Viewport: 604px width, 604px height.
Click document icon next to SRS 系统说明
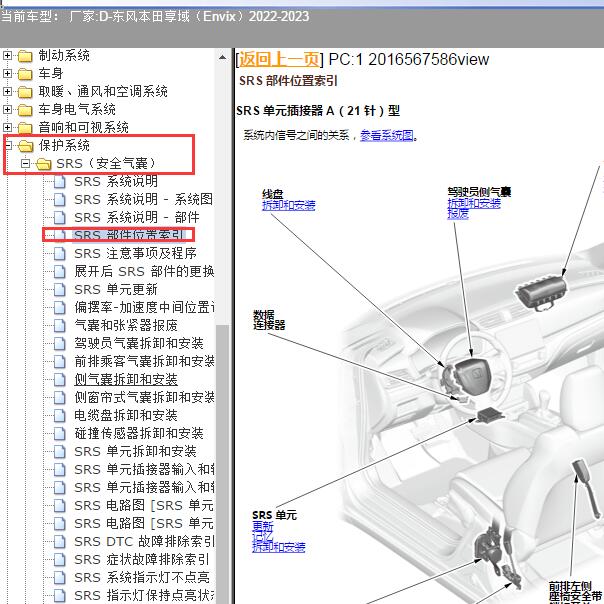point(60,181)
